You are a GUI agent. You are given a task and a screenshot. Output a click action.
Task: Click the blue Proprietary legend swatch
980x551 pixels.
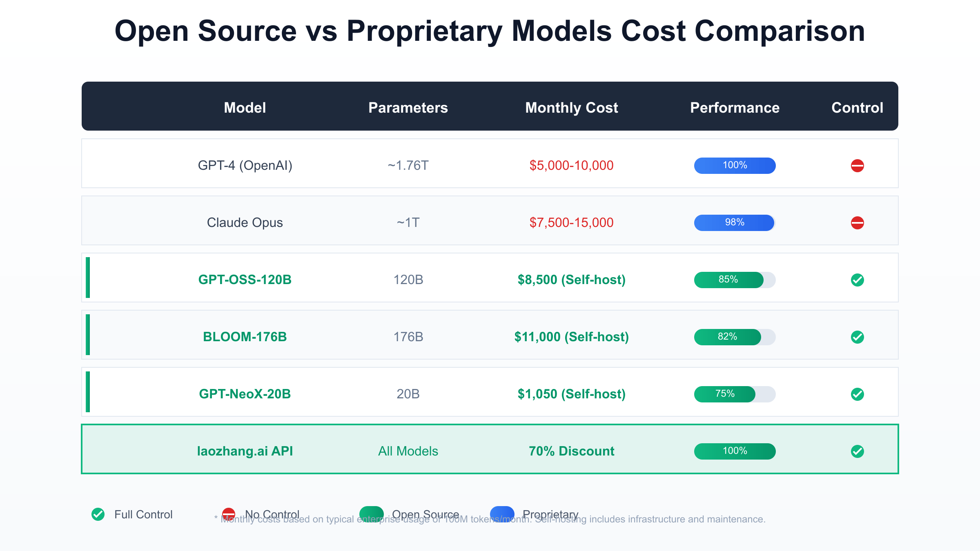(502, 514)
